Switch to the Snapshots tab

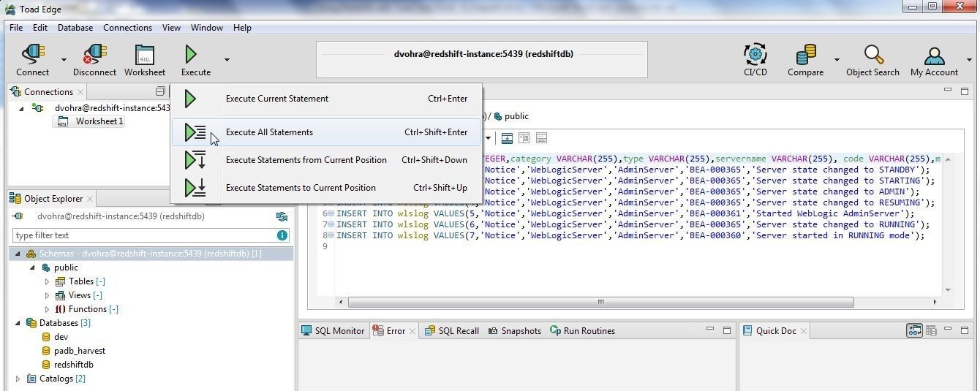click(x=514, y=331)
